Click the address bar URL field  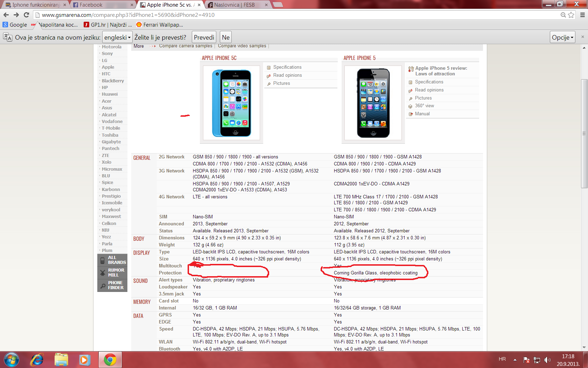296,15
